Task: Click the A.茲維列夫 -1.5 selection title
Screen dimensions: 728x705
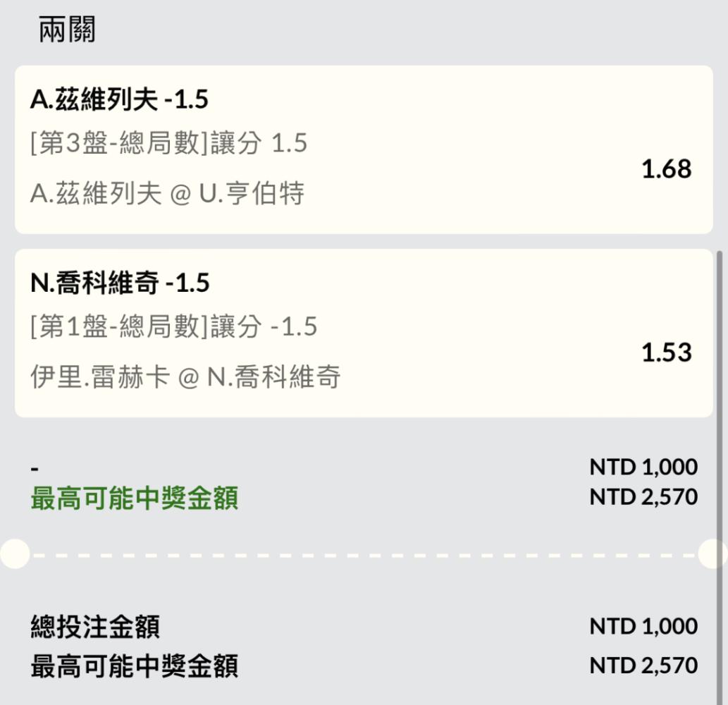Action: [x=119, y=99]
